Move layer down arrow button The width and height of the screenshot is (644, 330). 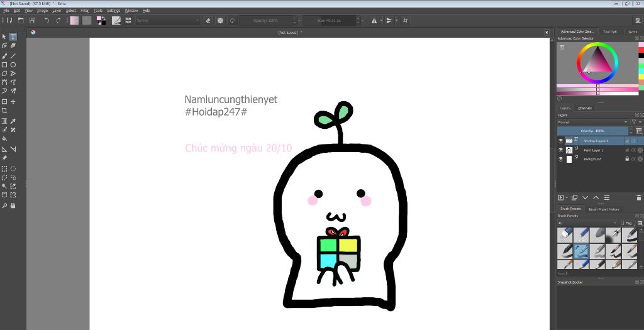coord(586,198)
